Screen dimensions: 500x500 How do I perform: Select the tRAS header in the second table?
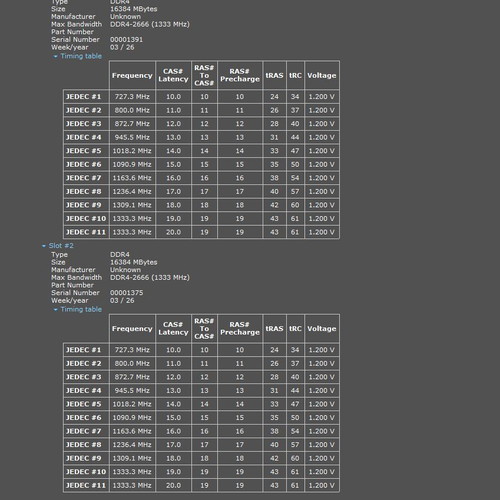[274, 329]
